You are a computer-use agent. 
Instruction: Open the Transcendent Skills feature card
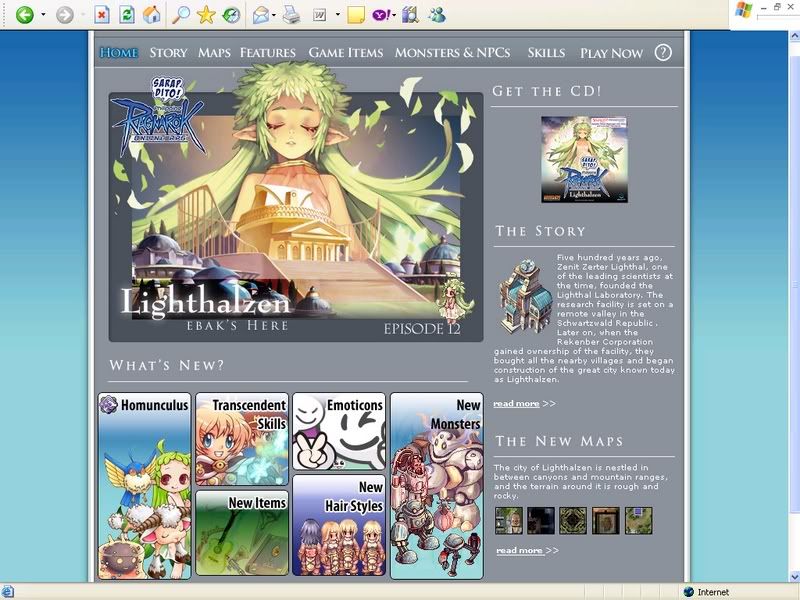point(242,439)
